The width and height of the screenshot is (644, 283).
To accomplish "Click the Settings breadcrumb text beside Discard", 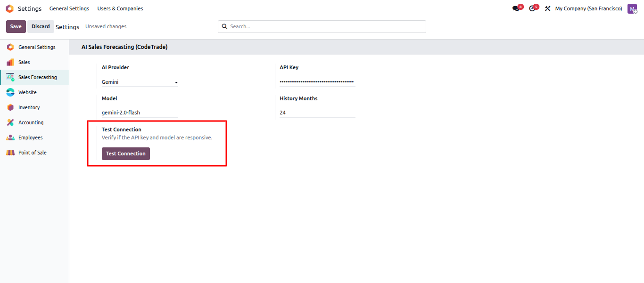I will (67, 27).
